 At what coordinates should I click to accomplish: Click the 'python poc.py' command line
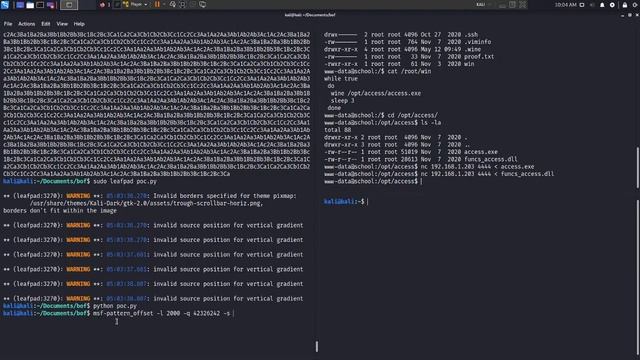coord(115,306)
